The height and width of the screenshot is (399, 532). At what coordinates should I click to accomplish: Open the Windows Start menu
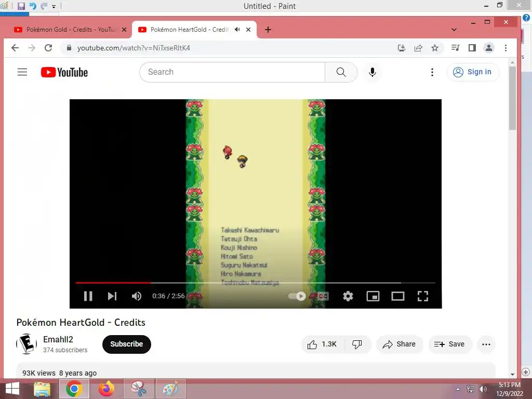tap(12, 389)
